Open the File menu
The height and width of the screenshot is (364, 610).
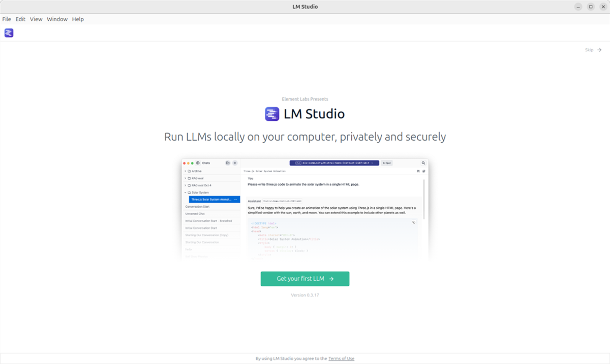(x=7, y=19)
